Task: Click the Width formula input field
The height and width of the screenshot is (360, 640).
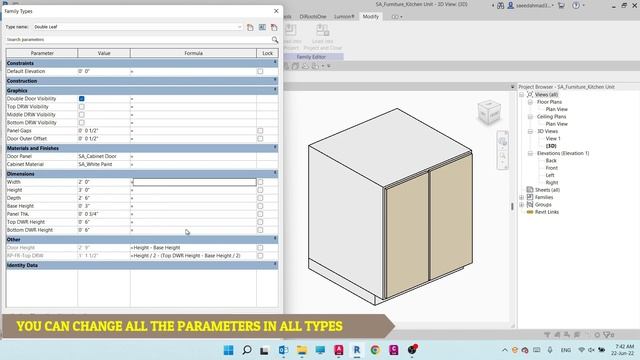Action: (x=194, y=182)
